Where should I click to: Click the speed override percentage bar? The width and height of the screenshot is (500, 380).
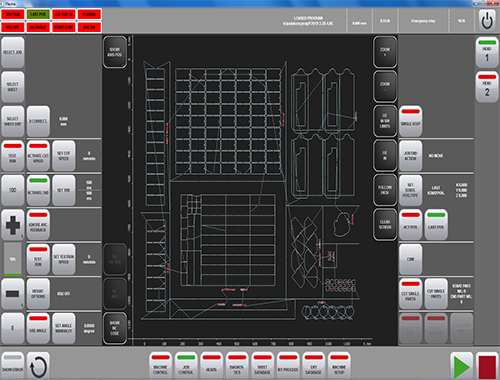pyautogui.click(x=13, y=259)
